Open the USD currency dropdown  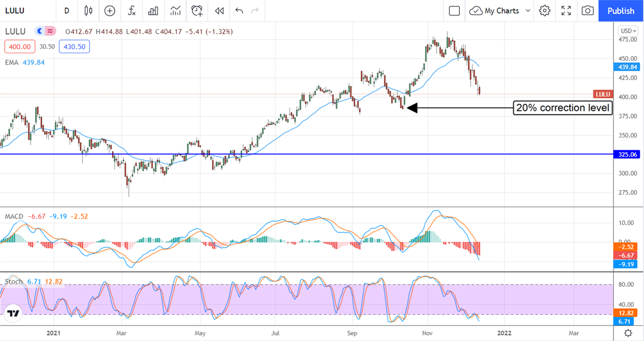click(627, 31)
